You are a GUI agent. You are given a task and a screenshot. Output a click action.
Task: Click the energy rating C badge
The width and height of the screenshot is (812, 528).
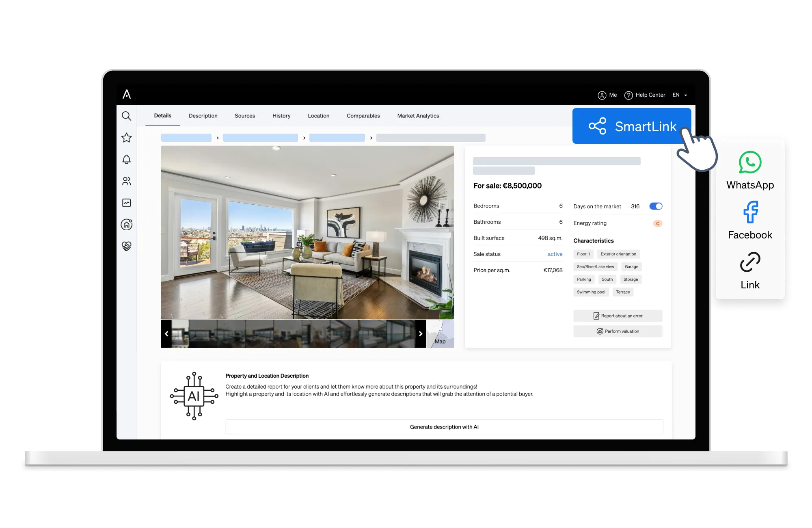[x=657, y=223]
